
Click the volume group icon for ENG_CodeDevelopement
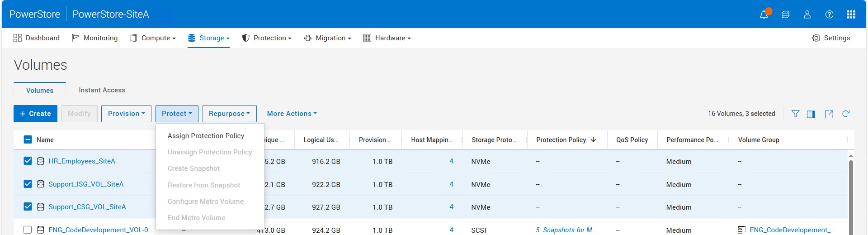pos(741,230)
